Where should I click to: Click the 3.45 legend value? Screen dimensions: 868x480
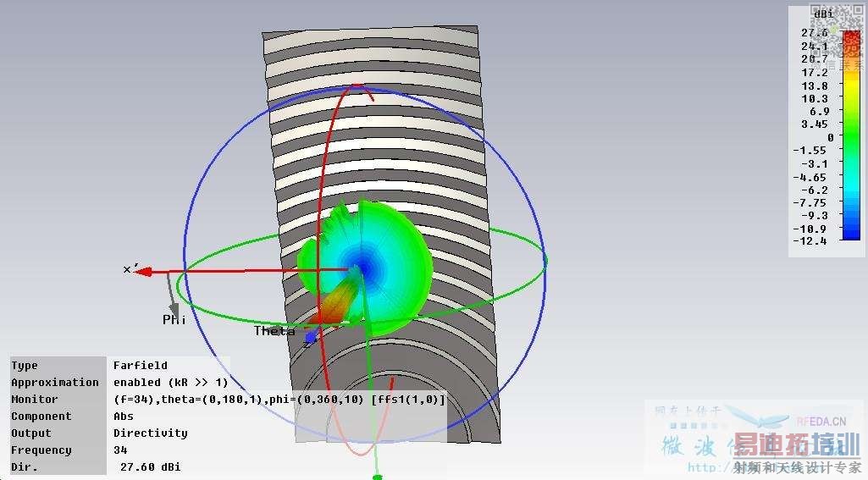(x=815, y=124)
